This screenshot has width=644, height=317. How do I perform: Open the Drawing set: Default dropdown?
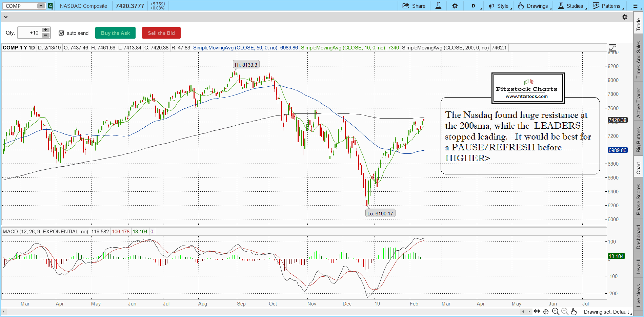click(x=607, y=312)
